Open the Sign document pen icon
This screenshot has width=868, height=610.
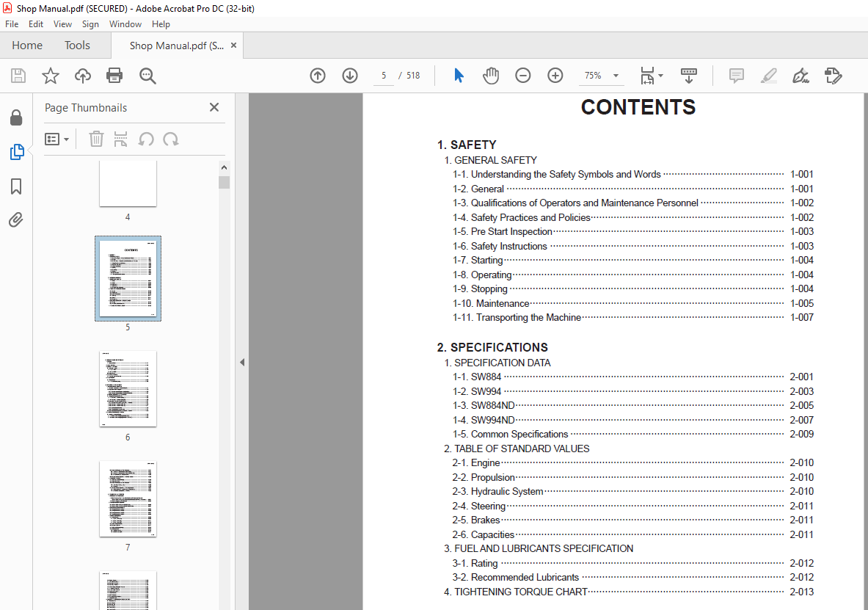pos(800,76)
